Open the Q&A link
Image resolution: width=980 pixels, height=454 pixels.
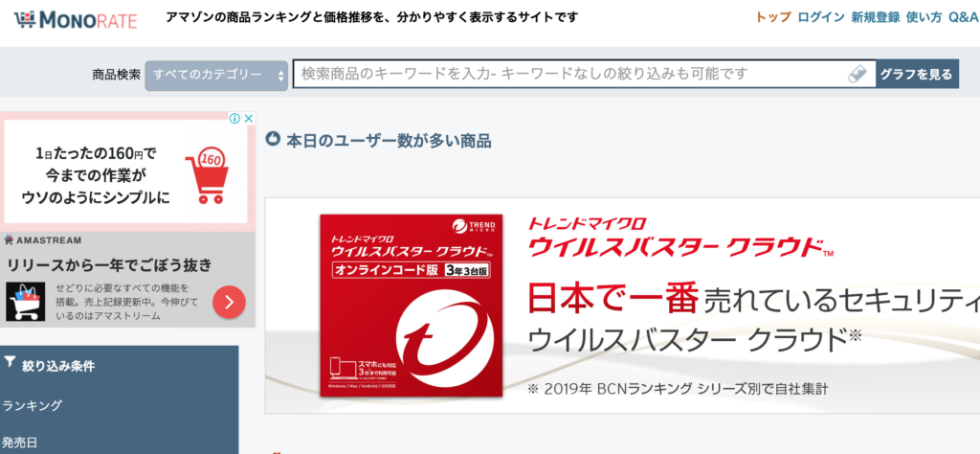point(963,17)
